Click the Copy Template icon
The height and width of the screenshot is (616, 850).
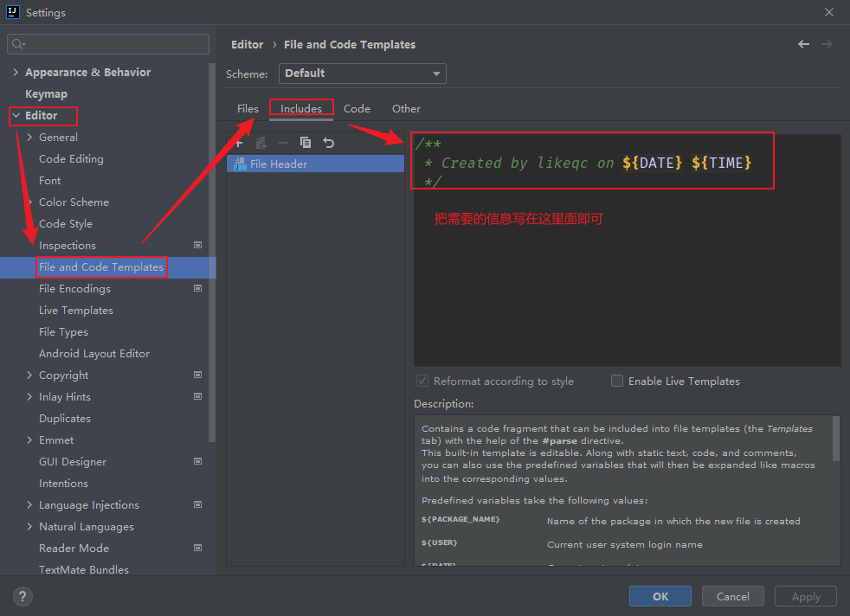(x=306, y=143)
